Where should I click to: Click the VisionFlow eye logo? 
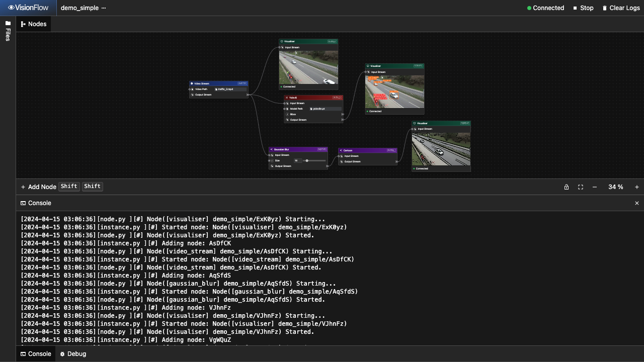pyautogui.click(x=11, y=8)
